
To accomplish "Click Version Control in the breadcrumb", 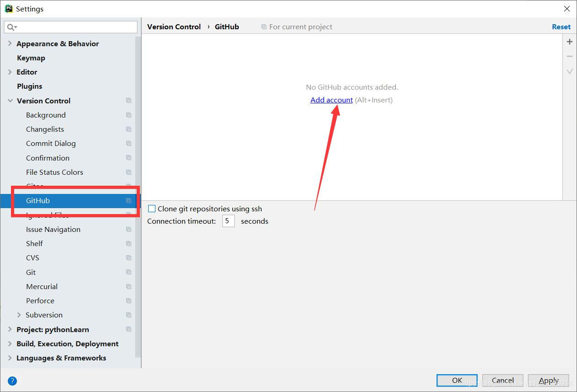I will 174,27.
